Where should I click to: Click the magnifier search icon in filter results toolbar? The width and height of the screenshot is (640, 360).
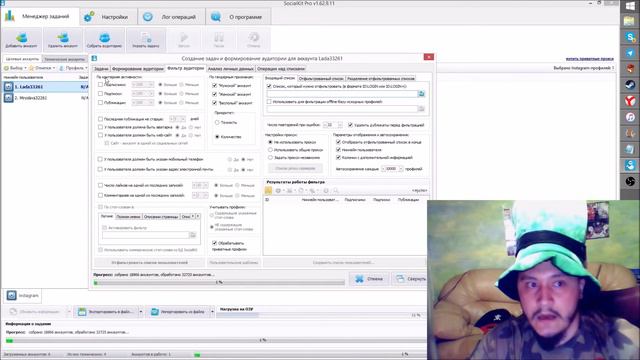336,191
